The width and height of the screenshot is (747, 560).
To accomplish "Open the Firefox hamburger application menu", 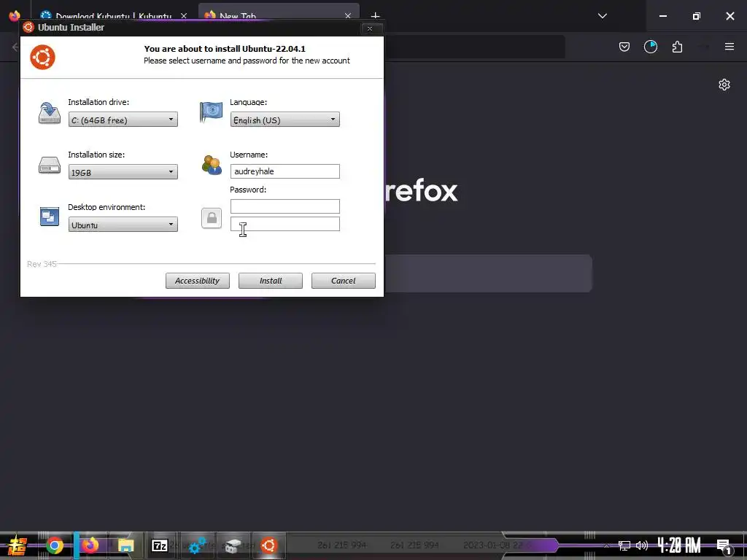I will coord(729,47).
